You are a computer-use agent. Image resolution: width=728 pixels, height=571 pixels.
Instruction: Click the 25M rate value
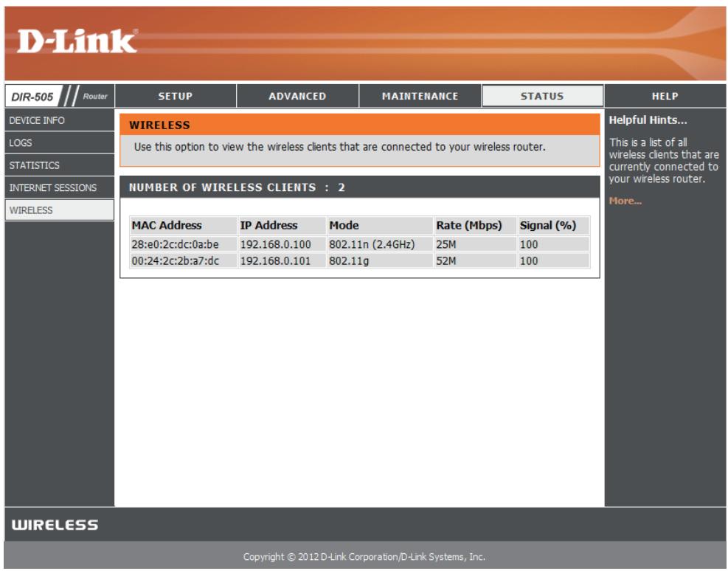coord(446,244)
